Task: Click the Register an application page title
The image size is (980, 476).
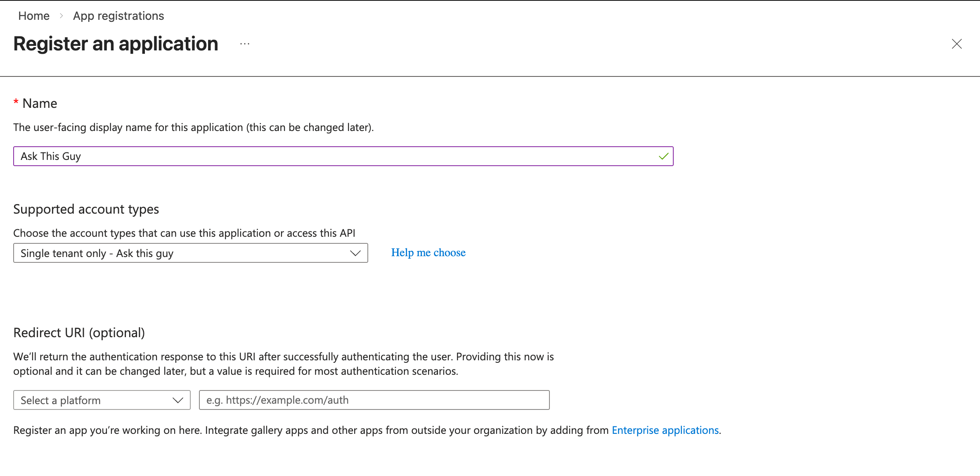Action: click(x=116, y=43)
